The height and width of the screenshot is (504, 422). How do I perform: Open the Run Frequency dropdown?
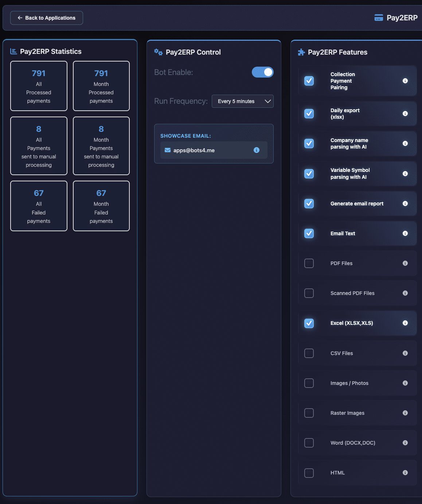[243, 101]
